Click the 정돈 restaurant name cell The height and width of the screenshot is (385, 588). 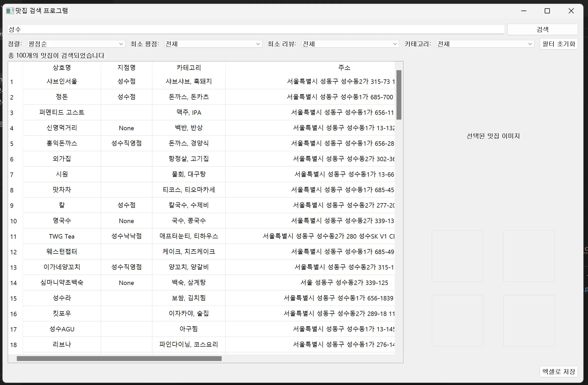click(x=62, y=97)
